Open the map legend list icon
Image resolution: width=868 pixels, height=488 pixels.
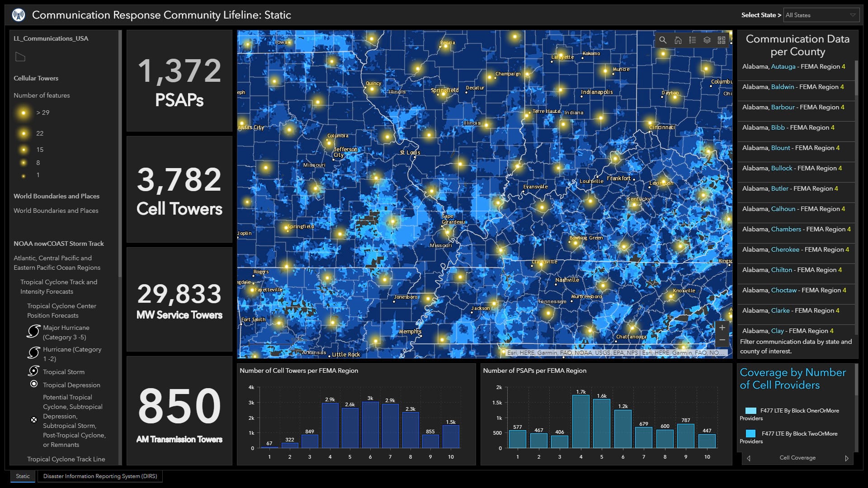coord(692,40)
